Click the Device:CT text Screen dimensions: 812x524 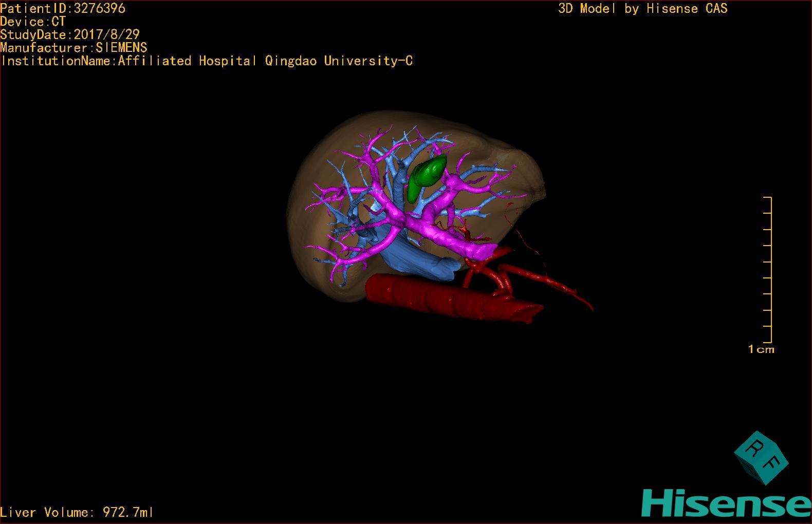coord(33,22)
